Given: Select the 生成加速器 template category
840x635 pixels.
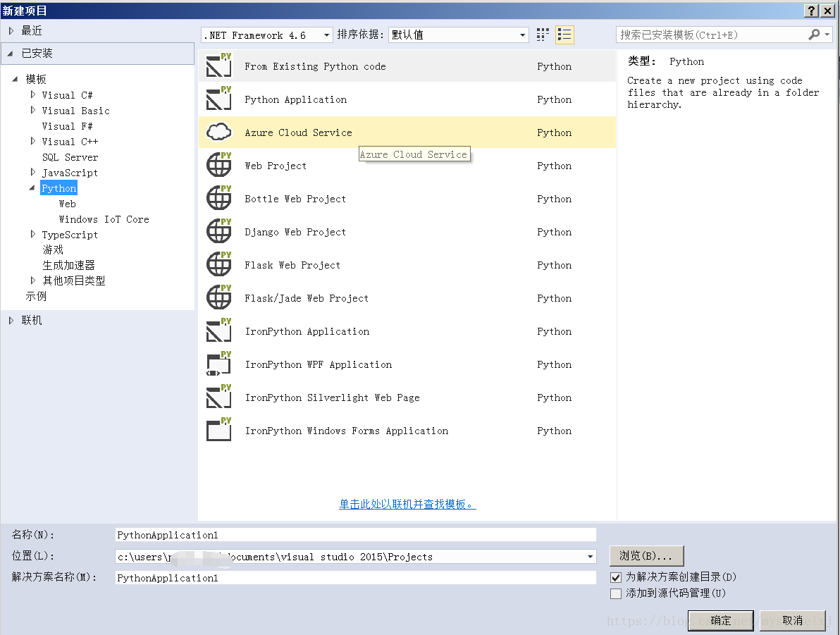Looking at the screenshot, I should pos(68,265).
